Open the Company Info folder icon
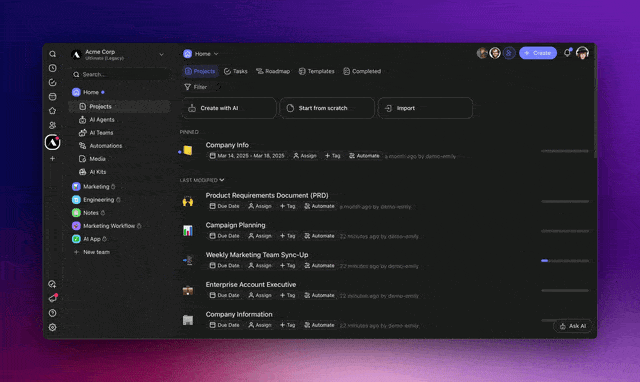Image resolution: width=640 pixels, height=382 pixels. [187, 151]
